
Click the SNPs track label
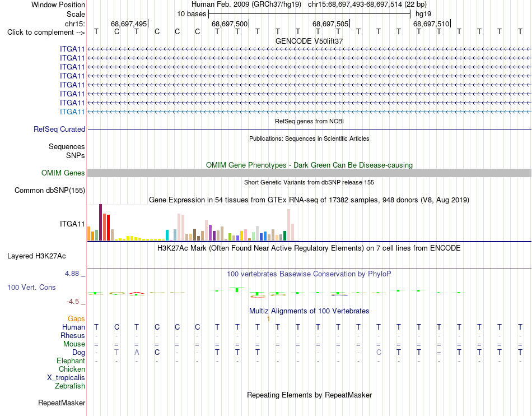(76, 155)
